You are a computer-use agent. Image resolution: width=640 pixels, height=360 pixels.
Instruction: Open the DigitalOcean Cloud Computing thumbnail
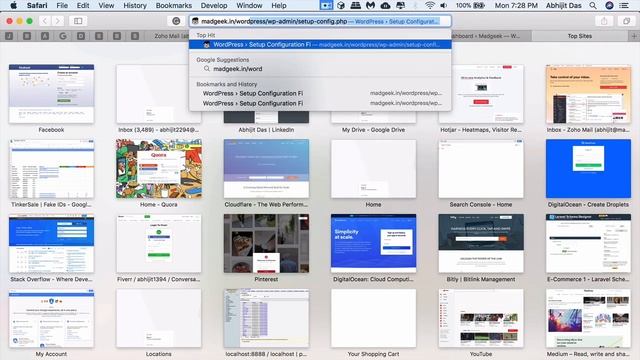[x=373, y=243]
